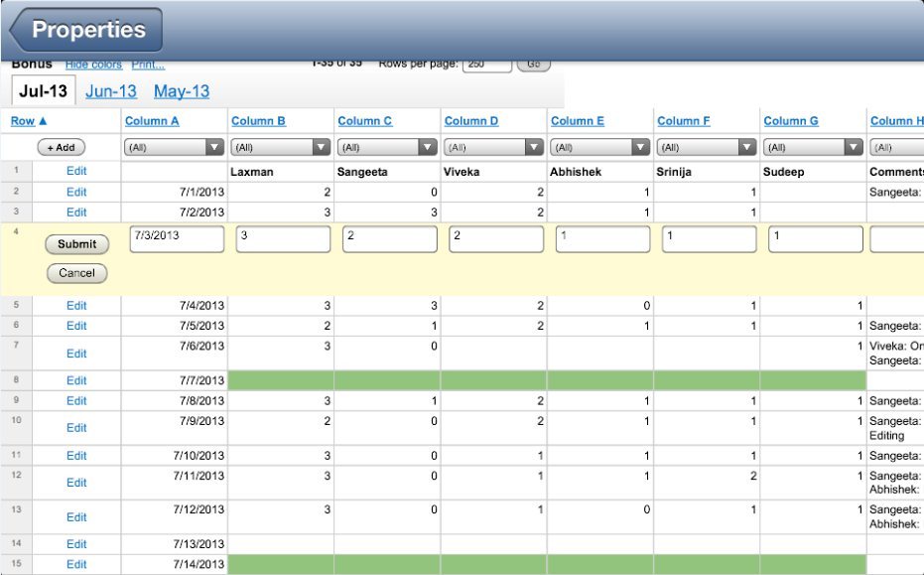Edit the 7/1/2013 row
924x575 pixels.
[x=76, y=193]
